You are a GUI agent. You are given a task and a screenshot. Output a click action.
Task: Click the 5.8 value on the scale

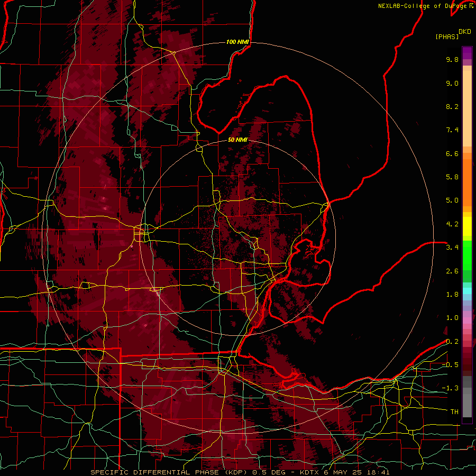[452, 177]
